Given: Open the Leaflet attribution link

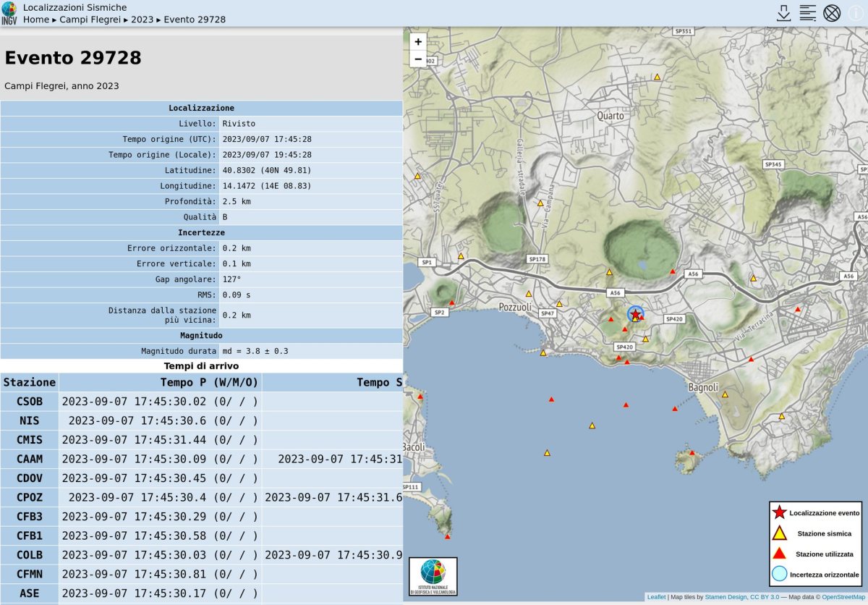Looking at the screenshot, I should 656,597.
